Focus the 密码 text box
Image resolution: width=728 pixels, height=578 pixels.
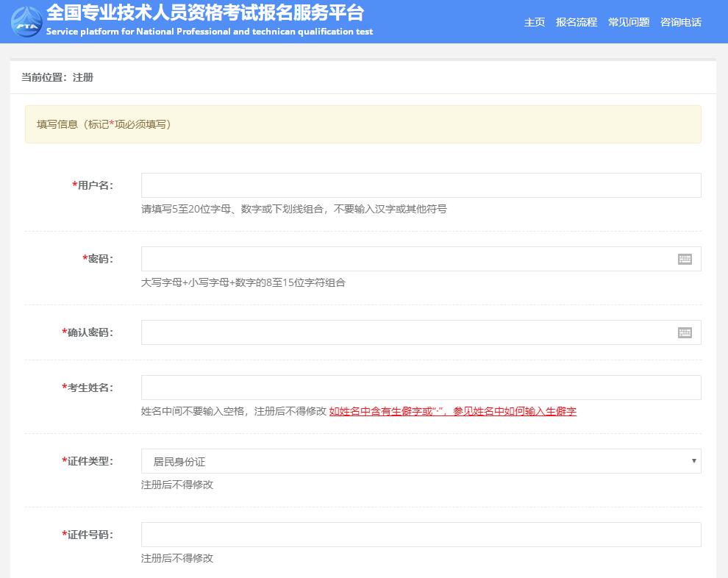pos(406,259)
